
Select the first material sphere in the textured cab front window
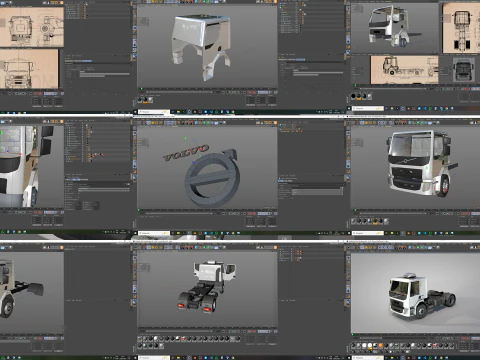pos(354,221)
